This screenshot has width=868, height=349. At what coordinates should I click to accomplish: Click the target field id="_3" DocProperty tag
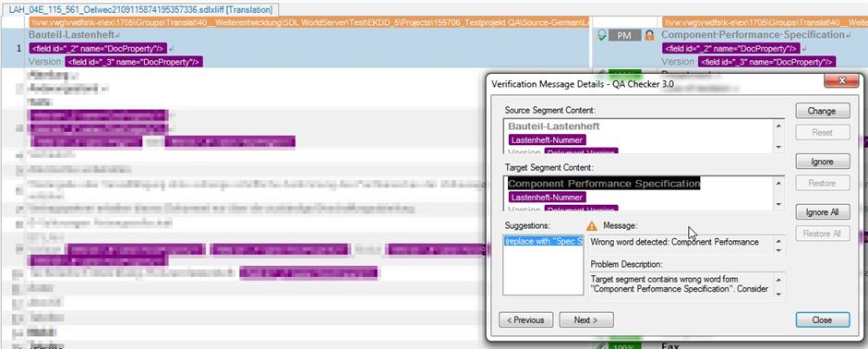coord(767,62)
